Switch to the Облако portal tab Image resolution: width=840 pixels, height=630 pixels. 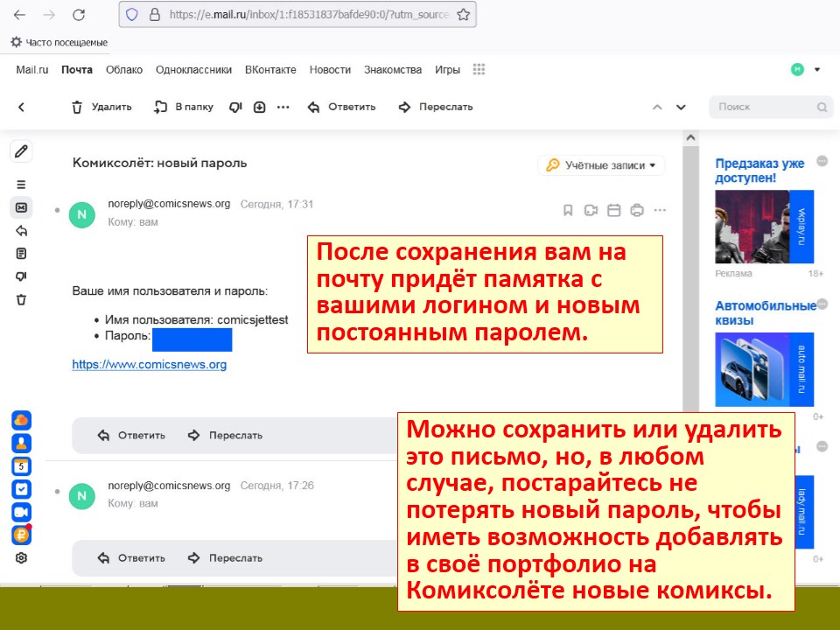124,70
